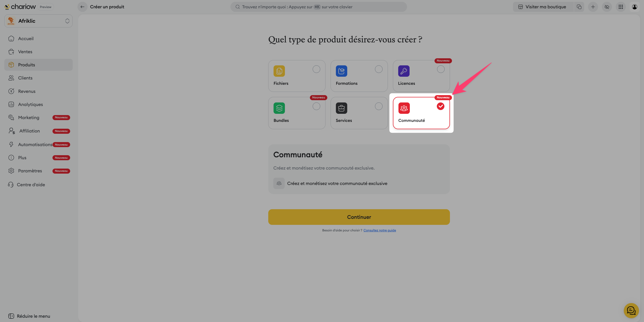Toggle the crossed-eye visibility icon
This screenshot has width=644, height=322.
[x=607, y=7]
